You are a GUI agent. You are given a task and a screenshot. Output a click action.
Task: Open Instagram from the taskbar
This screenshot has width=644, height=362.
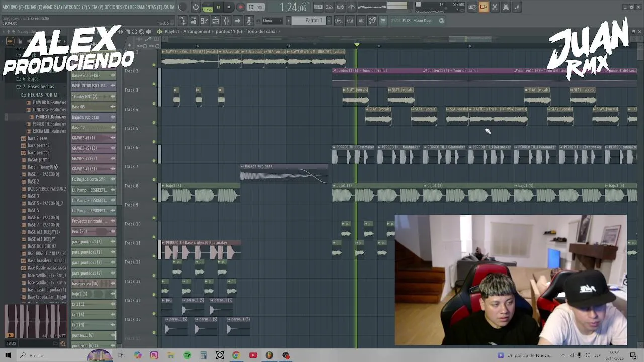(154, 355)
